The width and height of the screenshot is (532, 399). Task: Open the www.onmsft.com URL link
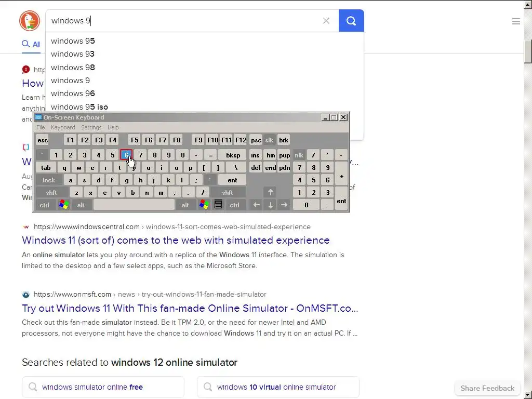tap(72, 295)
